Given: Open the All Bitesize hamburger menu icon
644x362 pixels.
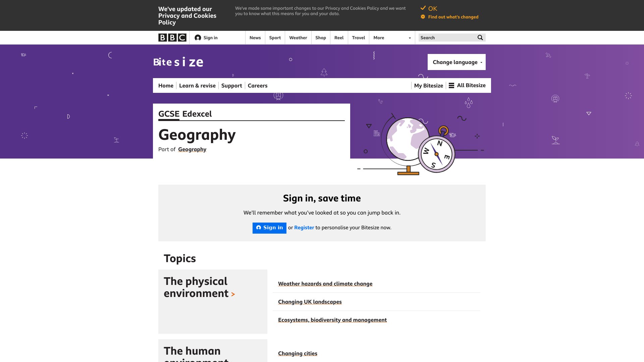Looking at the screenshot, I should [x=451, y=85].
